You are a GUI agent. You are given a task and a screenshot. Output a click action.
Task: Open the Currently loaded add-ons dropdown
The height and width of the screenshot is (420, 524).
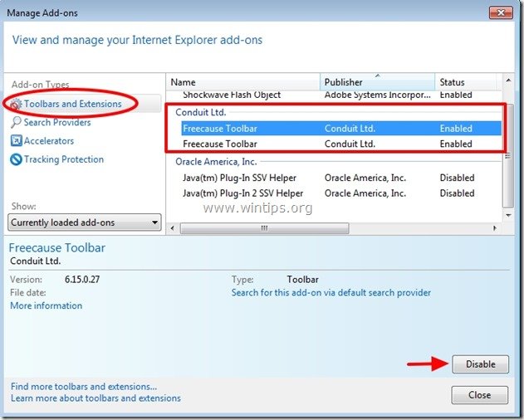pyautogui.click(x=84, y=222)
